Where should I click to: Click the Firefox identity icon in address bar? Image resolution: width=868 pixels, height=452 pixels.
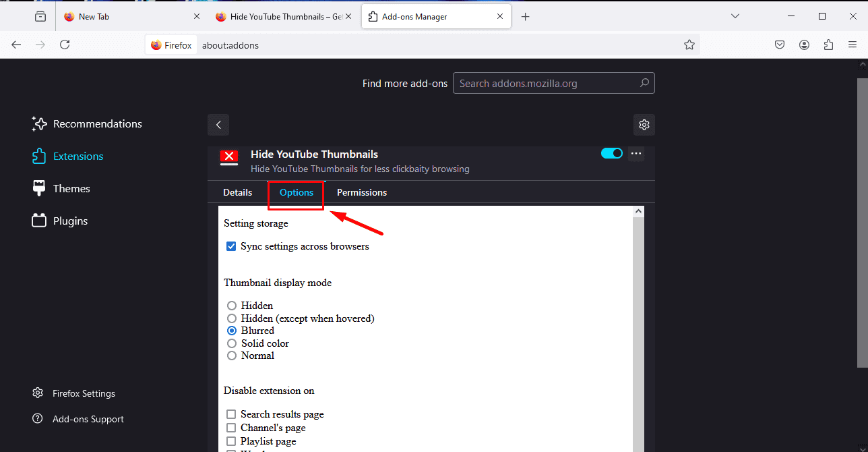[171, 45]
